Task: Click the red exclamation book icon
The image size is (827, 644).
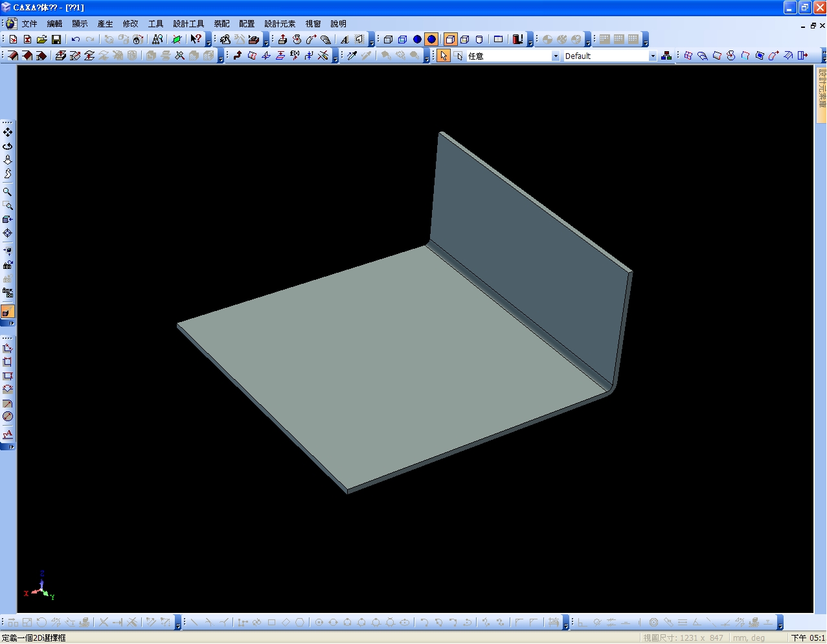Action: (x=517, y=40)
